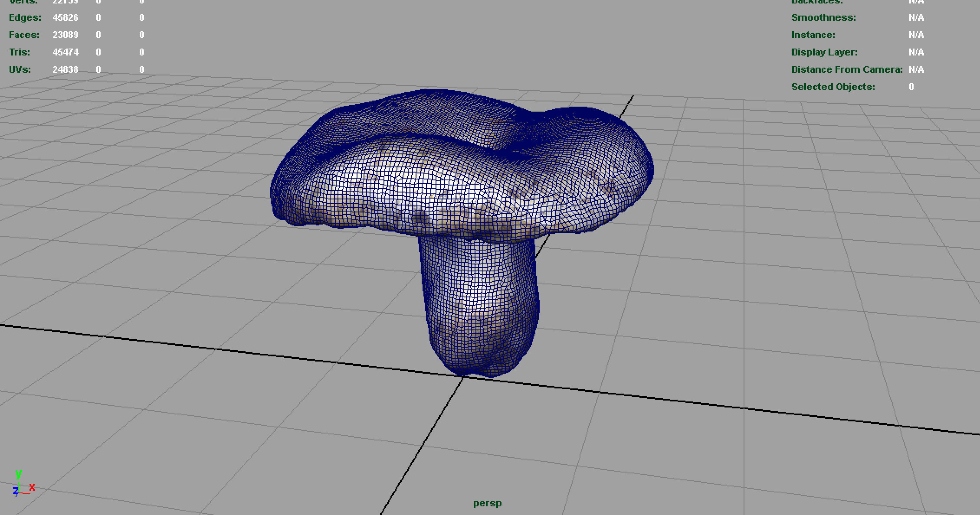The height and width of the screenshot is (515, 980).
Task: Click the 'Tris:' heads-up display label
Action: tap(20, 52)
